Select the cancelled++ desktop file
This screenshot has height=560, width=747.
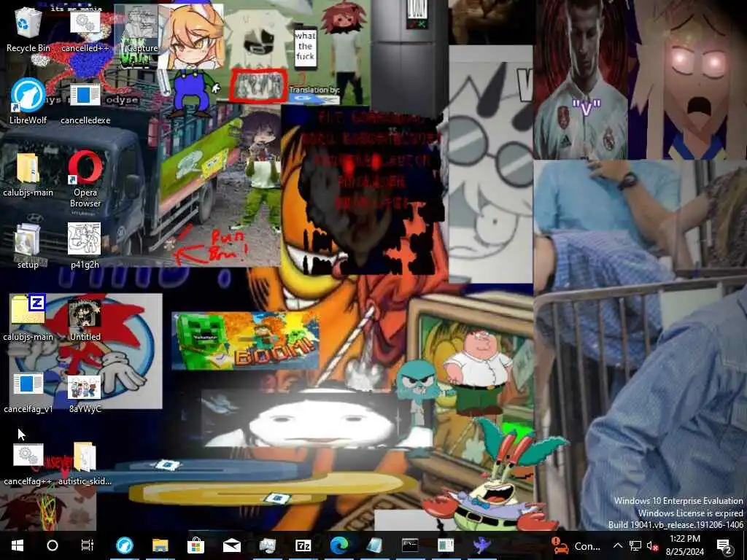(85, 28)
